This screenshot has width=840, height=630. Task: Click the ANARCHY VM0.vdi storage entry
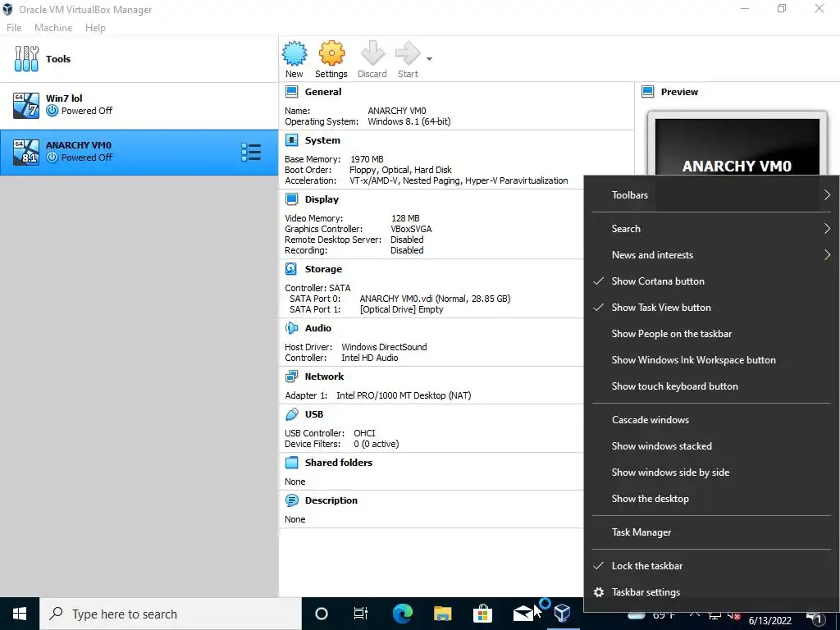tap(435, 299)
